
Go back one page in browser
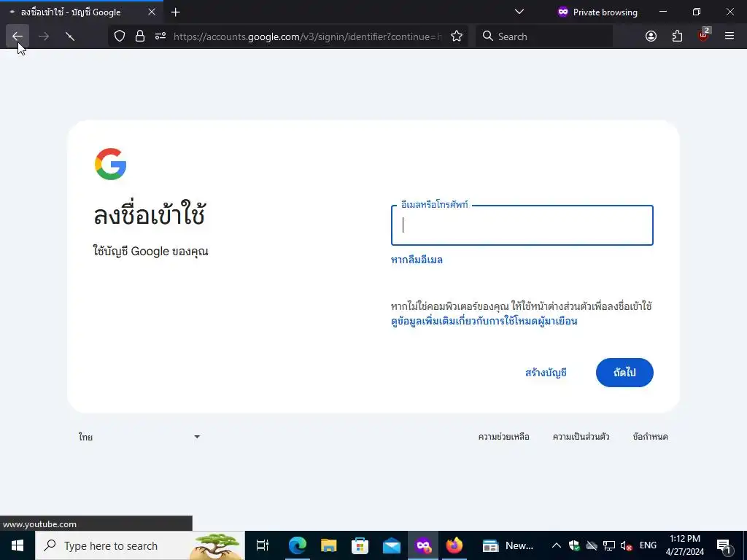coord(18,36)
